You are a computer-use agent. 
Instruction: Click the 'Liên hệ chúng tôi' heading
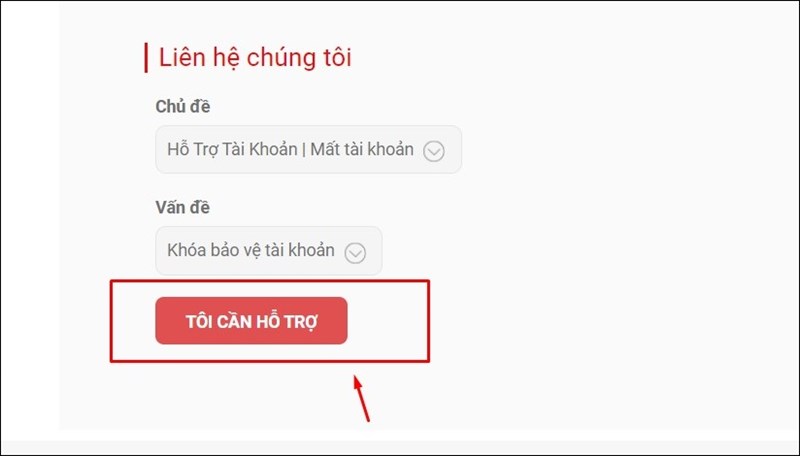tap(255, 57)
